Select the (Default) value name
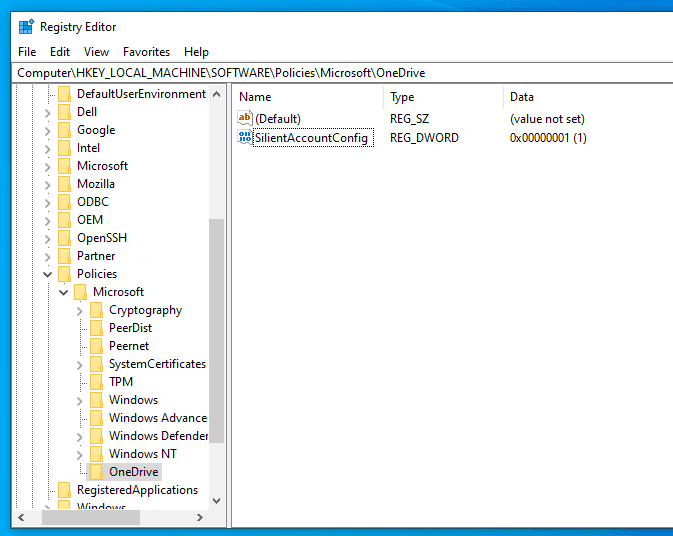Image resolution: width=673 pixels, height=536 pixels. pyautogui.click(x=278, y=119)
